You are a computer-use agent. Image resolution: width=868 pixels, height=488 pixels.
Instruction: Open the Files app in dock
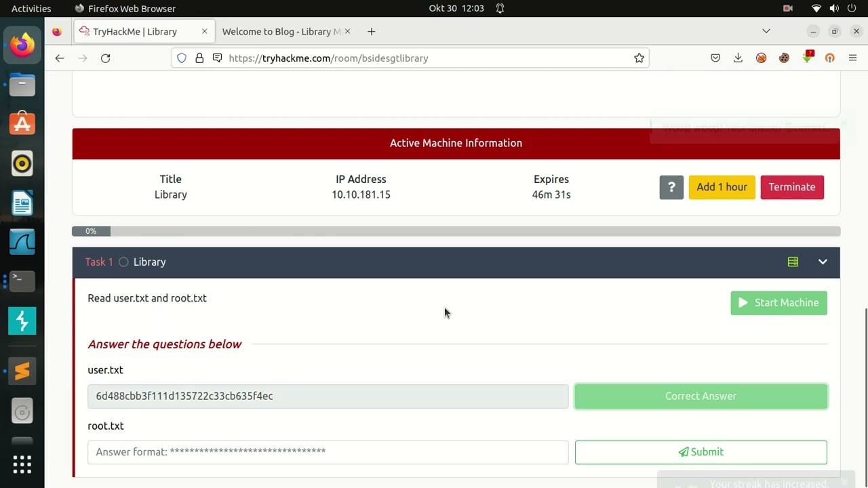[22, 85]
